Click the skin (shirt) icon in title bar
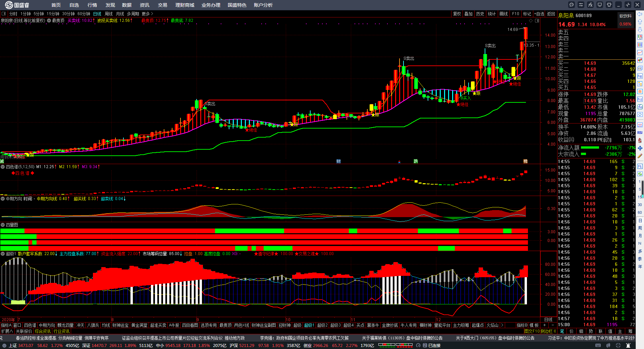The width and height of the screenshot is (644, 349). (x=609, y=5)
